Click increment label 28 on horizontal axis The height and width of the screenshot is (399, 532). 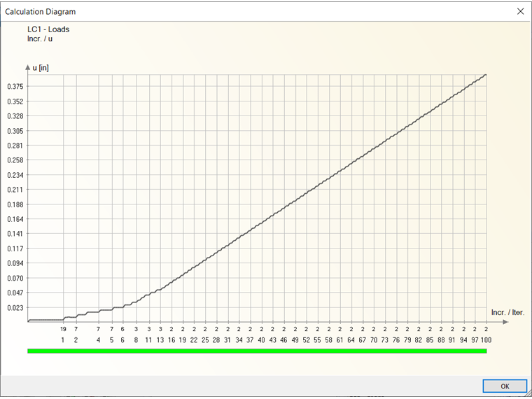[216, 340]
